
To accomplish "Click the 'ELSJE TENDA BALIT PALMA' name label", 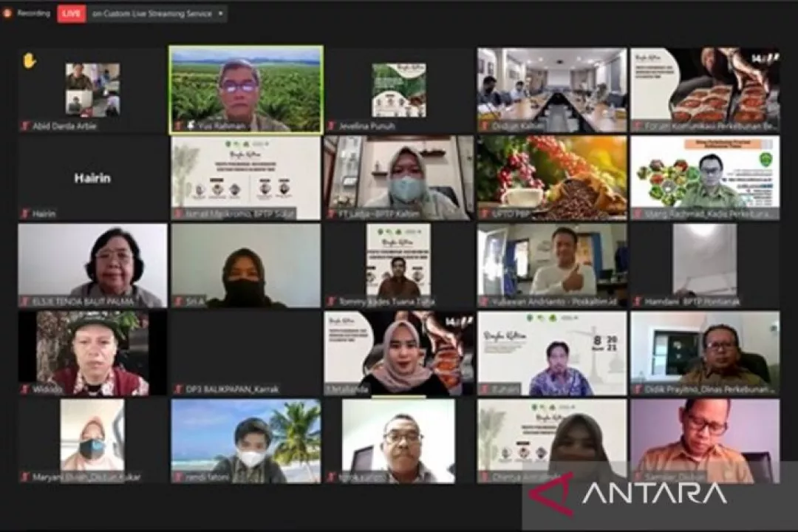I will tap(83, 302).
